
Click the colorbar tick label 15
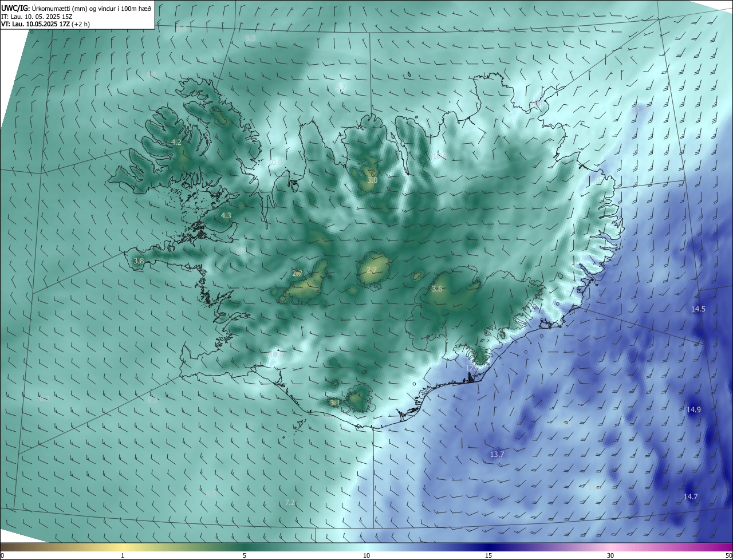coord(488,555)
